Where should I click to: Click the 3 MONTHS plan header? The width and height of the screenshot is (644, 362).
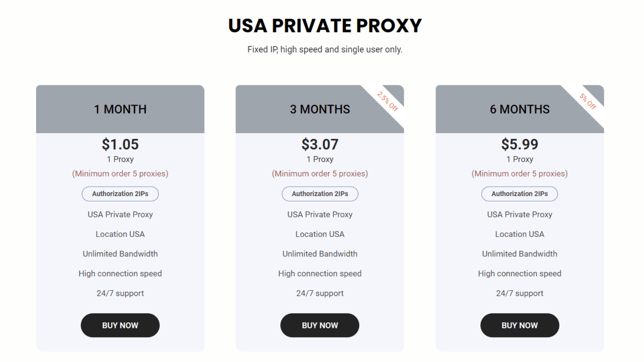320,109
